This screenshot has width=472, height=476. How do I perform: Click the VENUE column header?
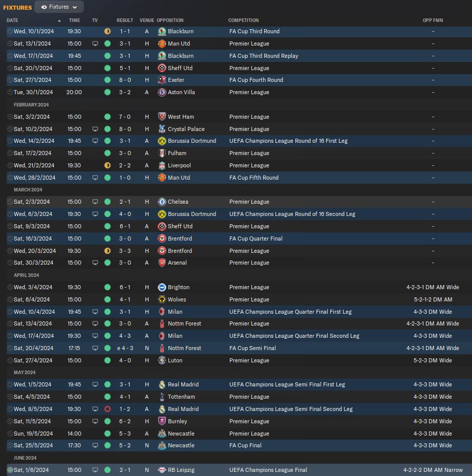point(147,20)
